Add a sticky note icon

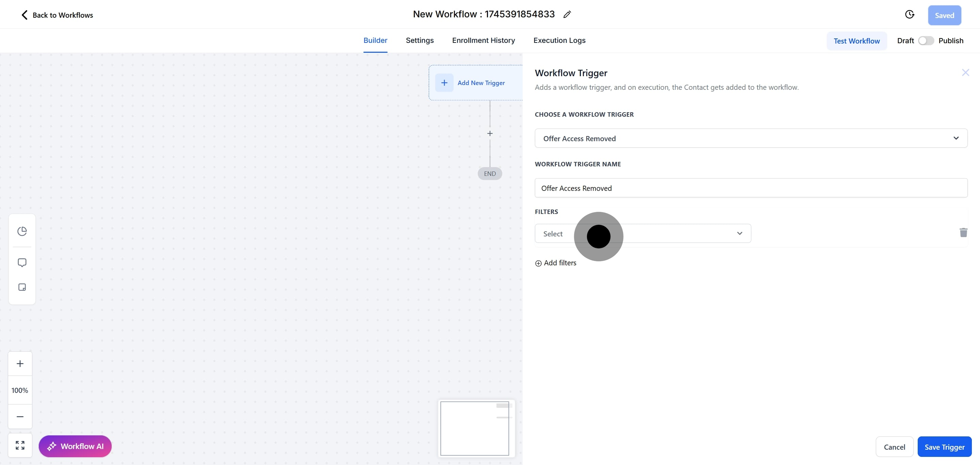[22, 287]
